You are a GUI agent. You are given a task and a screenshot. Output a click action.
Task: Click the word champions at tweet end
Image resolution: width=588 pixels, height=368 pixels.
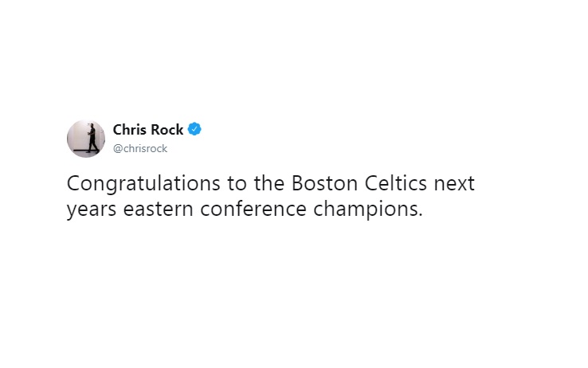365,209
